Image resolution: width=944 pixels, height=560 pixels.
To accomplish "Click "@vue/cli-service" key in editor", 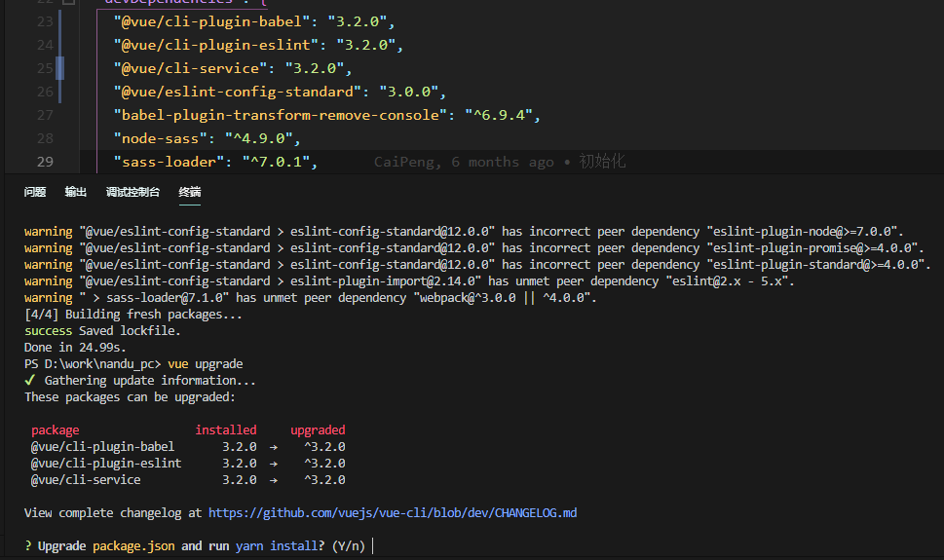I will pos(190,68).
